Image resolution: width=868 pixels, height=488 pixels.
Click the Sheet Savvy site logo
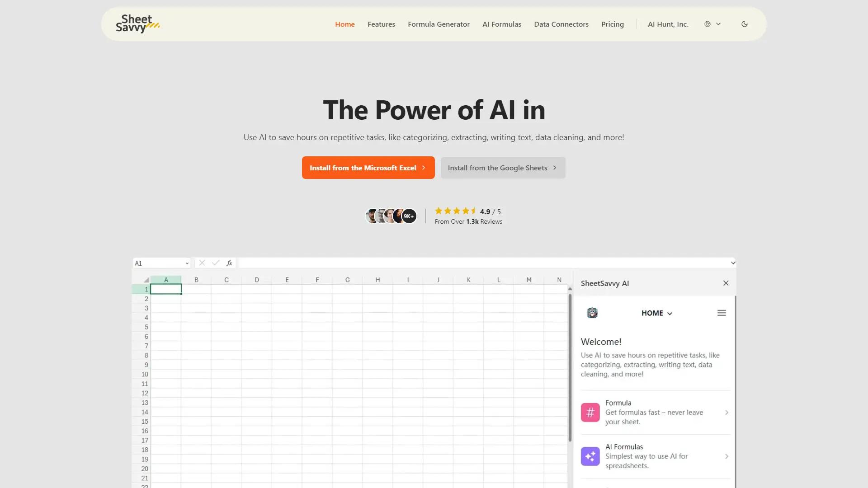[137, 24]
